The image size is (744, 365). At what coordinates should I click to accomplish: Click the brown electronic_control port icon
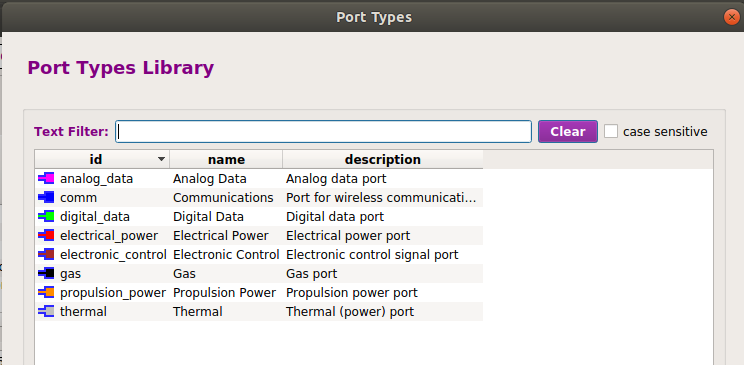(46, 254)
